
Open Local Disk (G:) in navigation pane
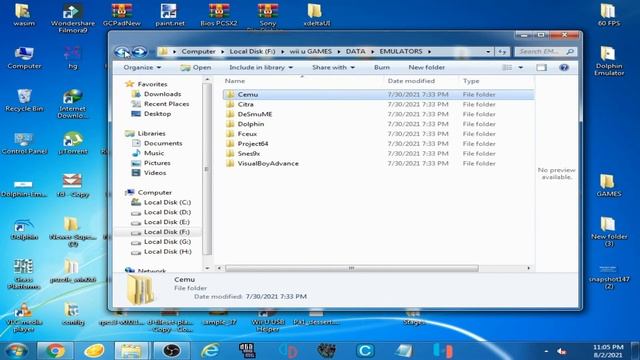point(167,242)
